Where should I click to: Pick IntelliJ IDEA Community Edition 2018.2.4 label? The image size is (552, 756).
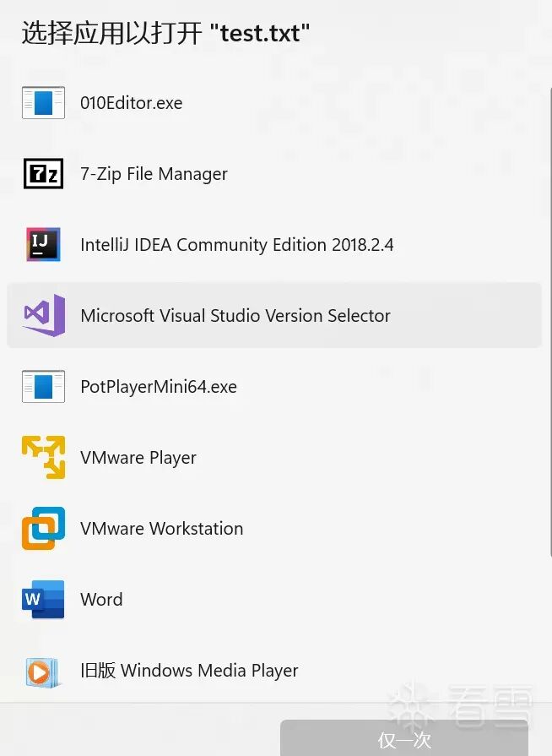tap(237, 244)
